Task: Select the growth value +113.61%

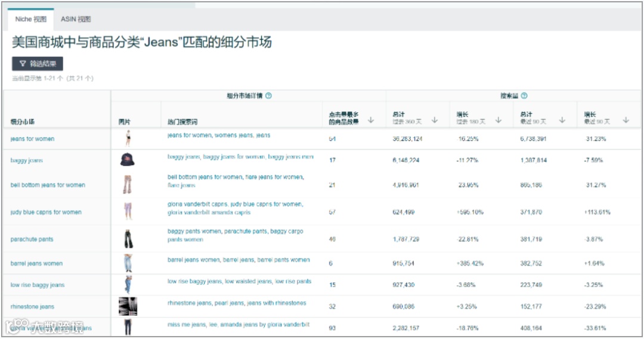Action: click(597, 212)
